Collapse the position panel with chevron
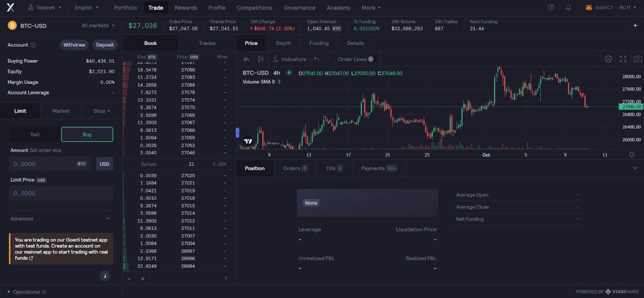This screenshot has width=644, height=298. [635, 168]
